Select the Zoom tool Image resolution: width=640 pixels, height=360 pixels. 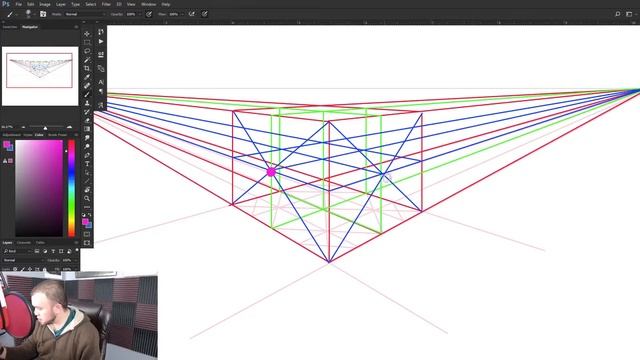pos(87,198)
